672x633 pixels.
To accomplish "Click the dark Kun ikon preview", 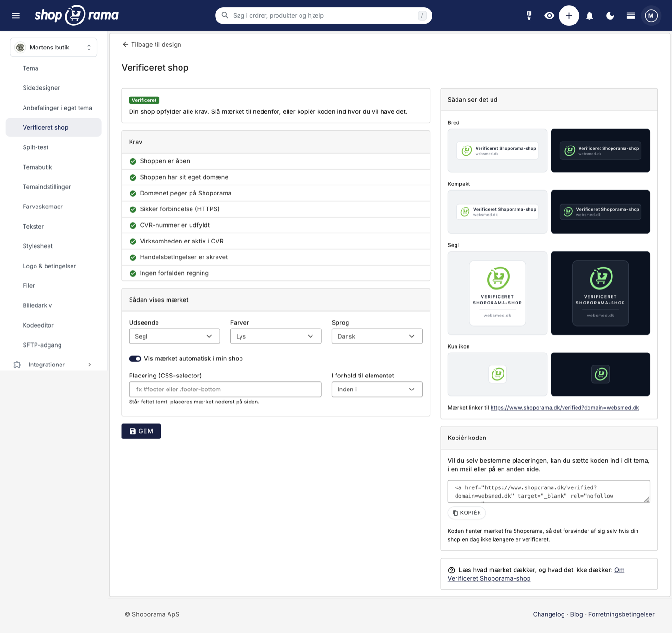I will [x=600, y=374].
